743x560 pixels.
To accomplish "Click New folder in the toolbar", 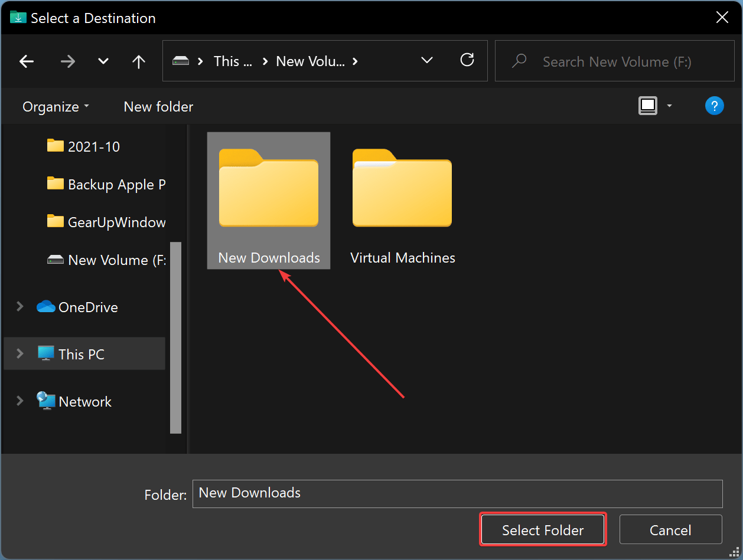I will pyautogui.click(x=158, y=106).
